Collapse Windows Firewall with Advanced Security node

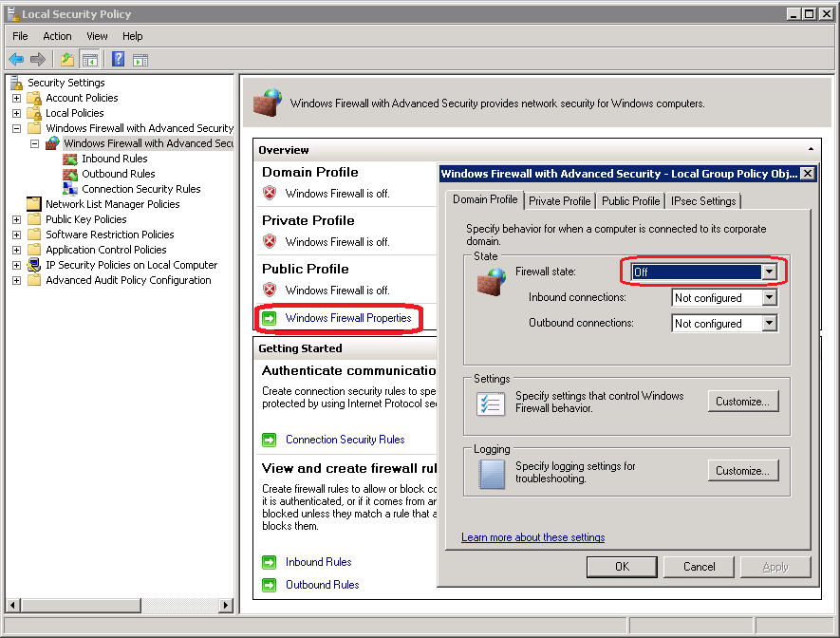(x=16, y=127)
